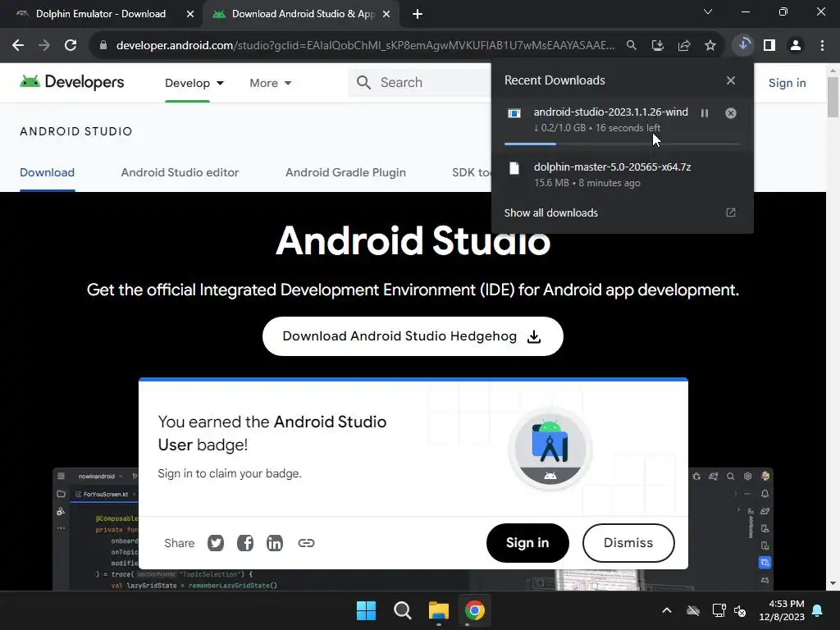Click the OneDrive cloud tray icon
840x630 pixels.
[693, 610]
